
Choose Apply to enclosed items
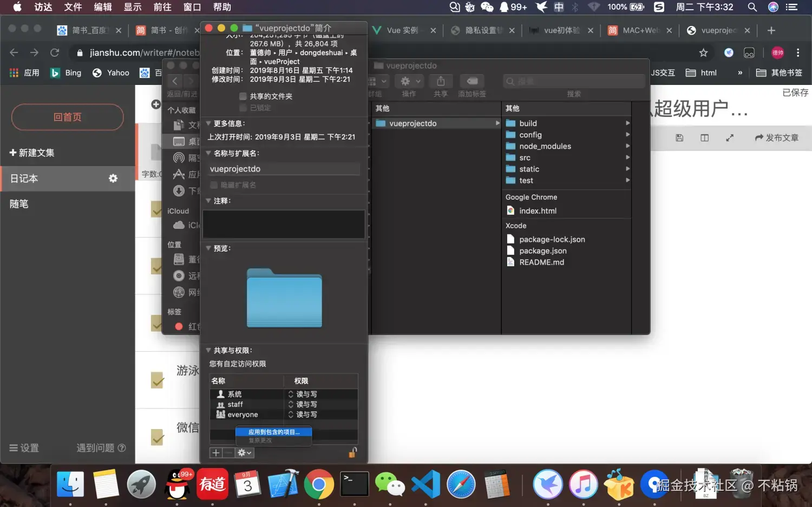(x=274, y=432)
